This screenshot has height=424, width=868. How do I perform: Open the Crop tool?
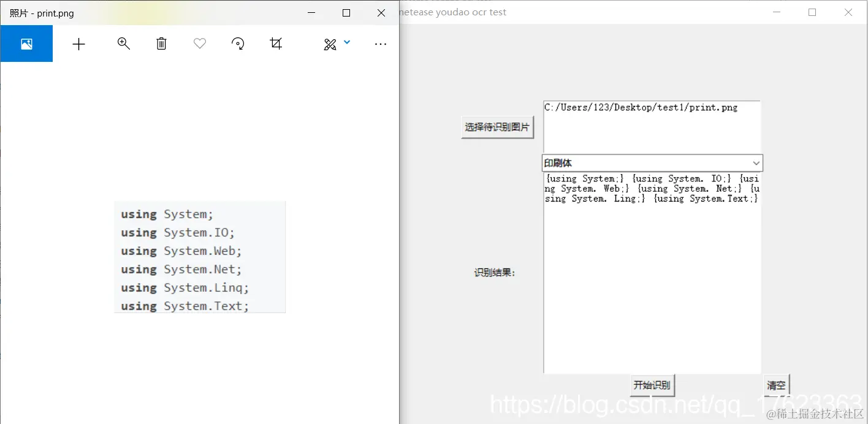click(275, 44)
